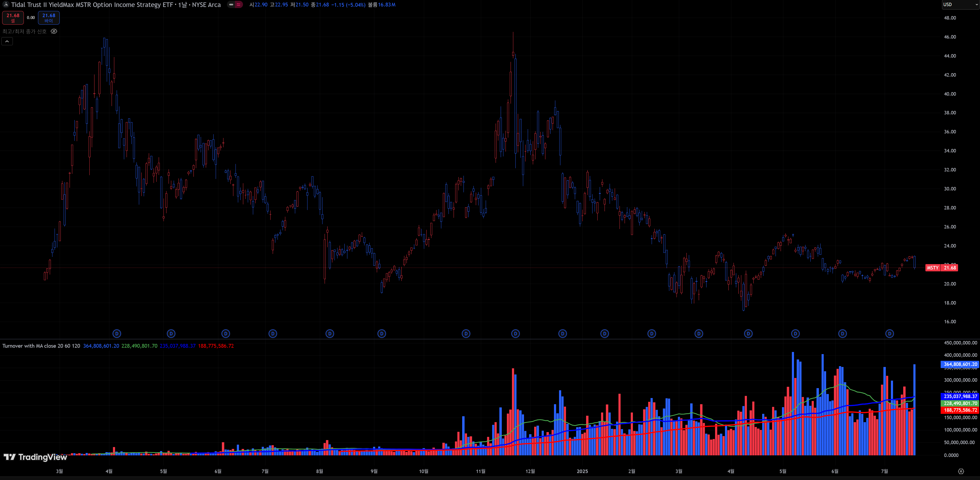Click the rightmost dividend D marker in July
Screen dimensions: 980x480
tap(890, 333)
